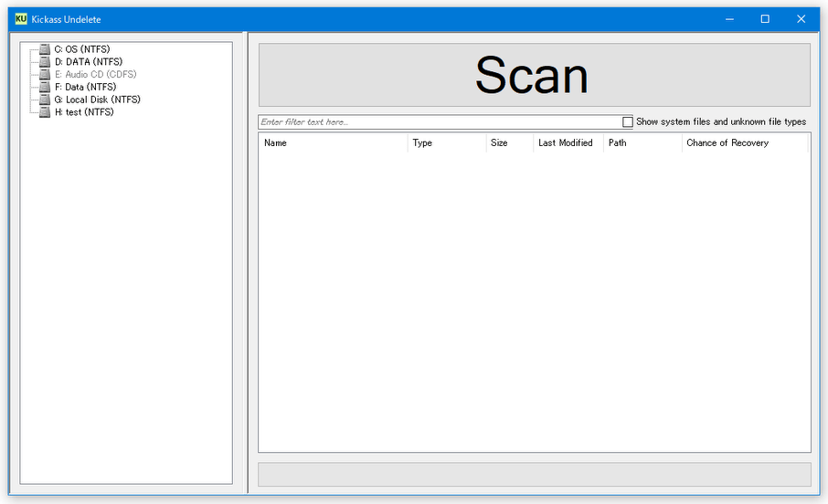Minimize the Kickass Undelete window
The image size is (828, 504).
click(x=730, y=19)
